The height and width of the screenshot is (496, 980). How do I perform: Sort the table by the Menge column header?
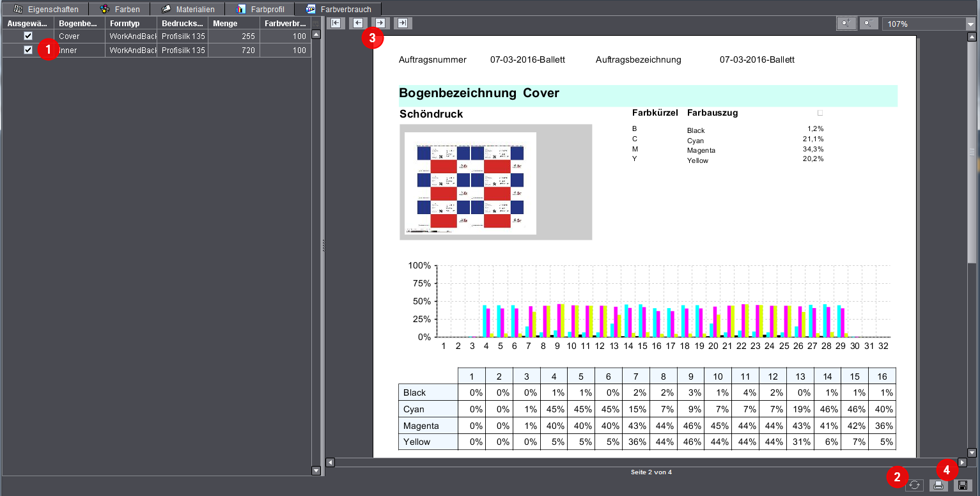click(233, 24)
